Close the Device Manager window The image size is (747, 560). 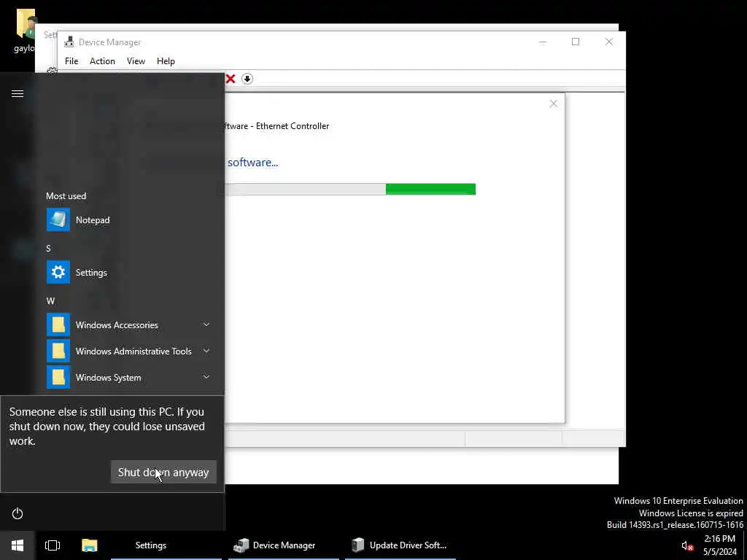coord(609,42)
